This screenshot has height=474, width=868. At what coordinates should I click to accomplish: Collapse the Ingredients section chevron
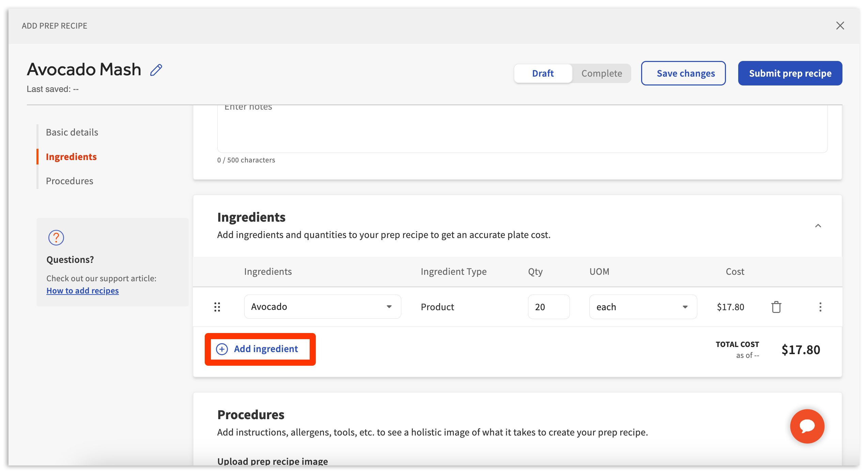(818, 226)
